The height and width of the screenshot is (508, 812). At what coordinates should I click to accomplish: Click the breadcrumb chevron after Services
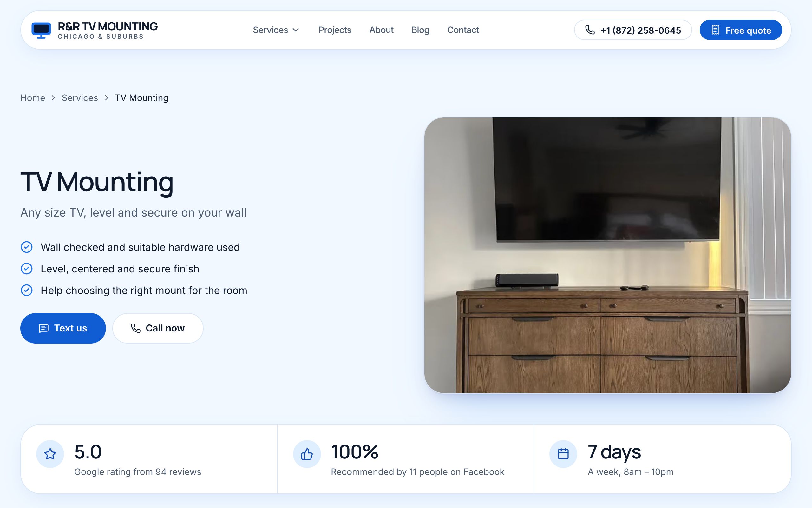[106, 98]
